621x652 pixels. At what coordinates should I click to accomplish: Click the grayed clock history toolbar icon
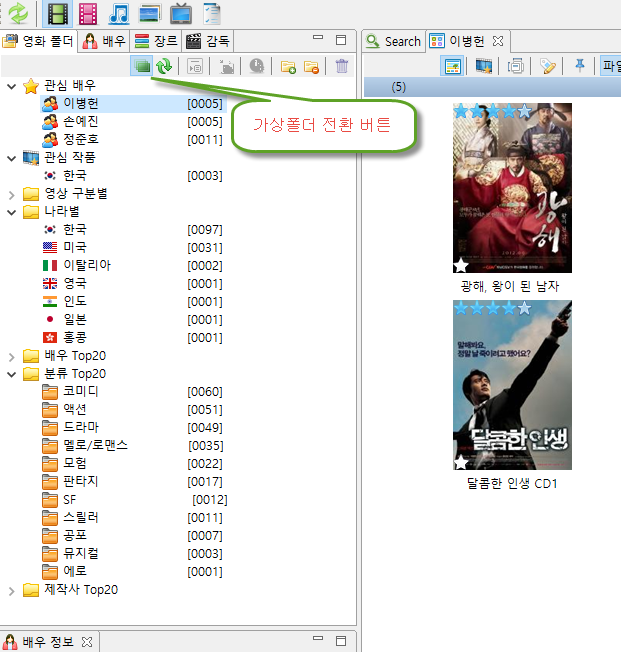pos(257,67)
